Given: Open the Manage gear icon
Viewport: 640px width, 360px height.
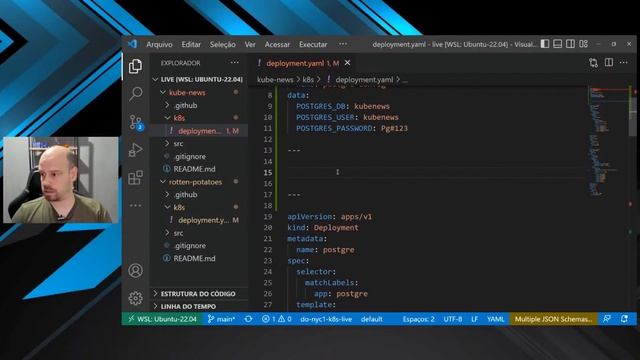Looking at the screenshot, I should tap(136, 298).
